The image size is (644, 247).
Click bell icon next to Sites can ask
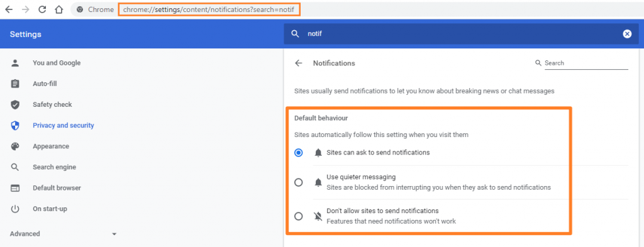(x=318, y=153)
